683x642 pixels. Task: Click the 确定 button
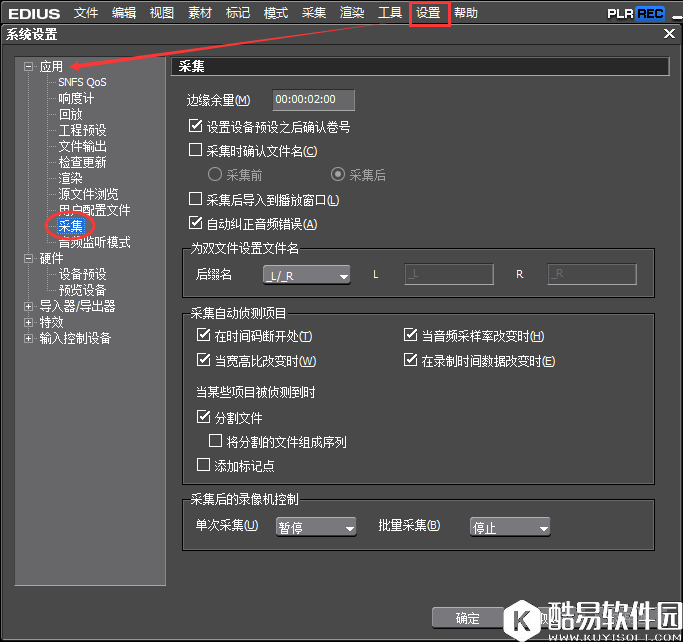coord(468,618)
